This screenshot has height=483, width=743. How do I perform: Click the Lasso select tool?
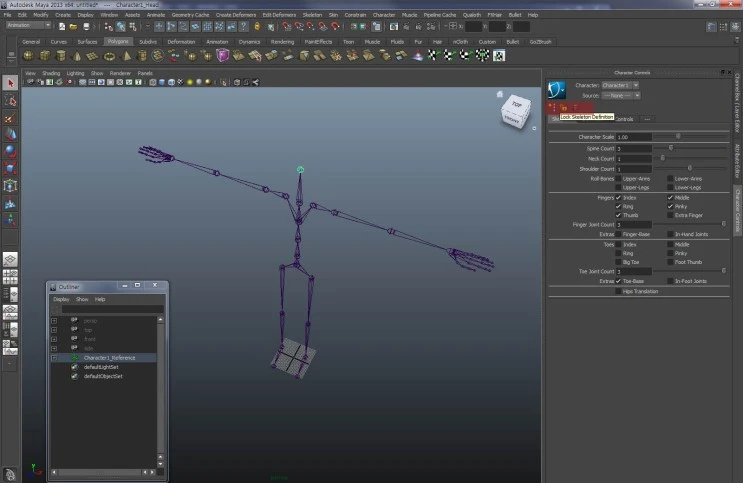coord(10,101)
